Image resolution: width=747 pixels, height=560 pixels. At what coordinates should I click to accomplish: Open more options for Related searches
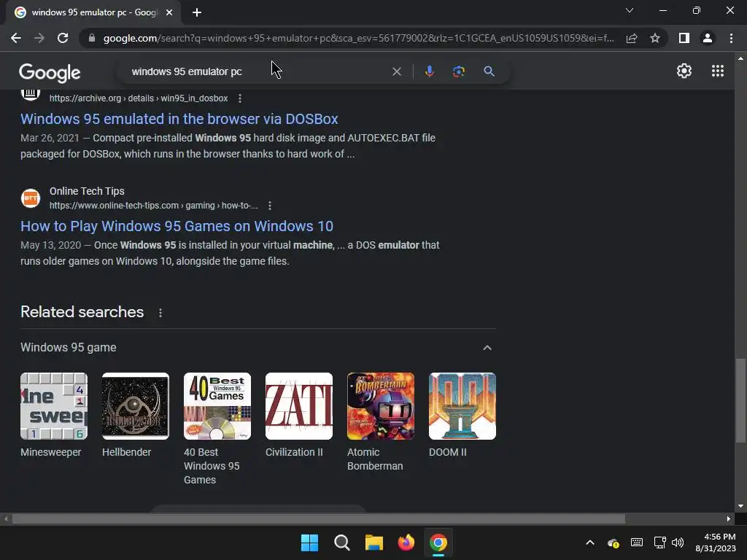coord(160,313)
